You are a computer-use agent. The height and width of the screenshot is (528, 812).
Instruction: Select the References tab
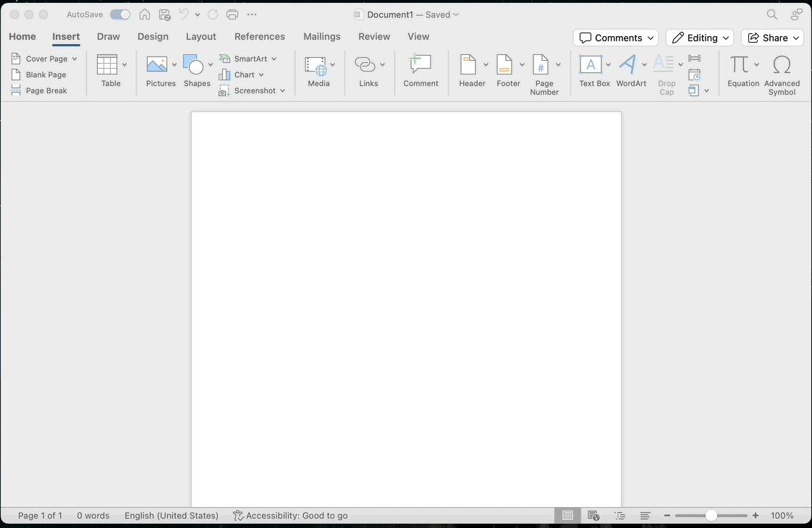(x=259, y=36)
